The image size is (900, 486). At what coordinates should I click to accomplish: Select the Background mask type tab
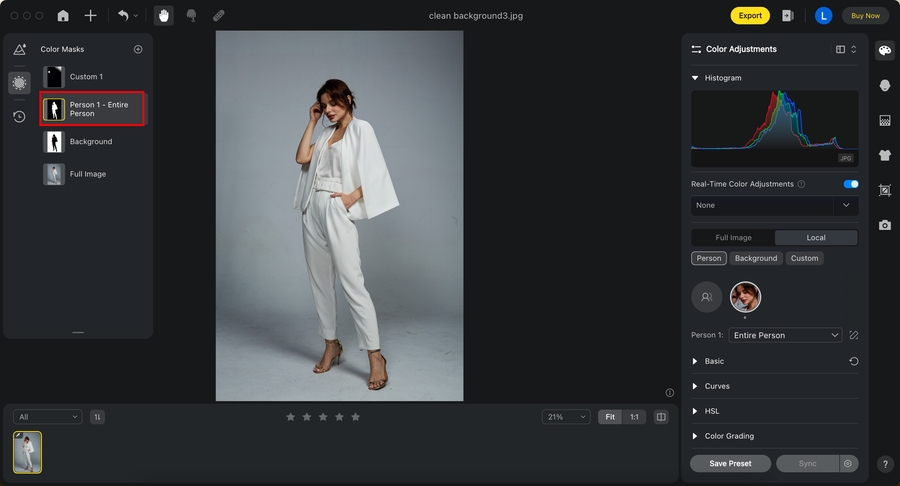click(x=755, y=258)
